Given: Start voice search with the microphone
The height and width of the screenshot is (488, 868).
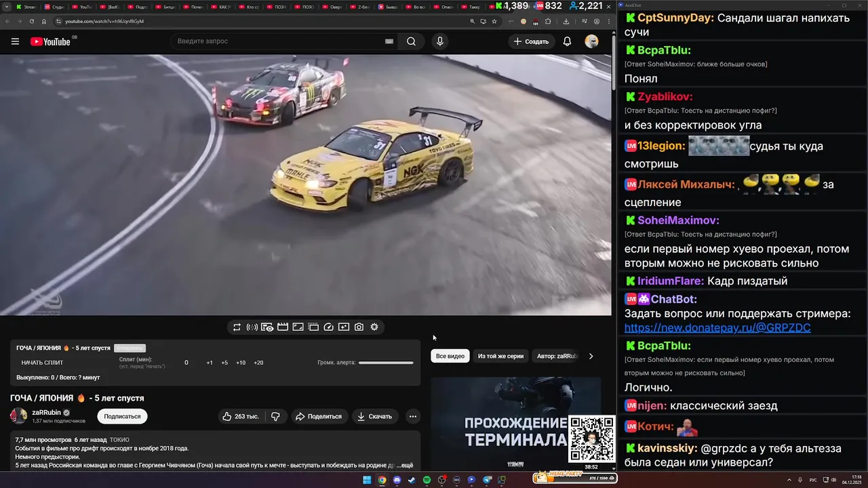Looking at the screenshot, I should point(440,41).
